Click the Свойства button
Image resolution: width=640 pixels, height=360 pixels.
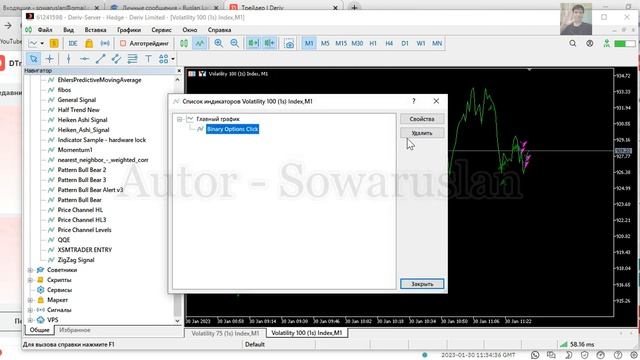(422, 119)
